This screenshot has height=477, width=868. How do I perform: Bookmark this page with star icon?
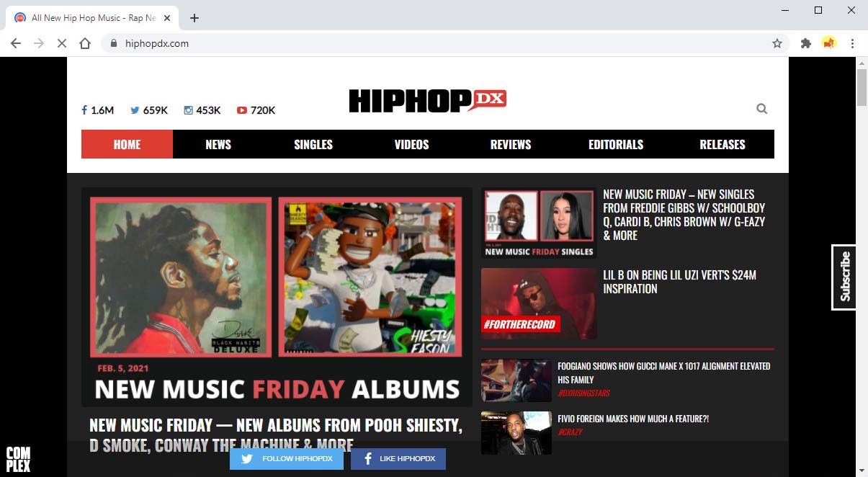click(x=777, y=43)
